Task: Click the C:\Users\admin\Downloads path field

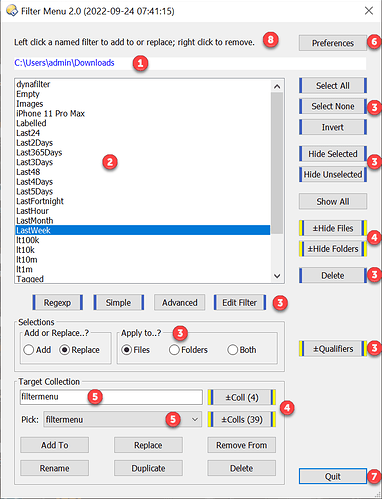Action: coord(190,63)
